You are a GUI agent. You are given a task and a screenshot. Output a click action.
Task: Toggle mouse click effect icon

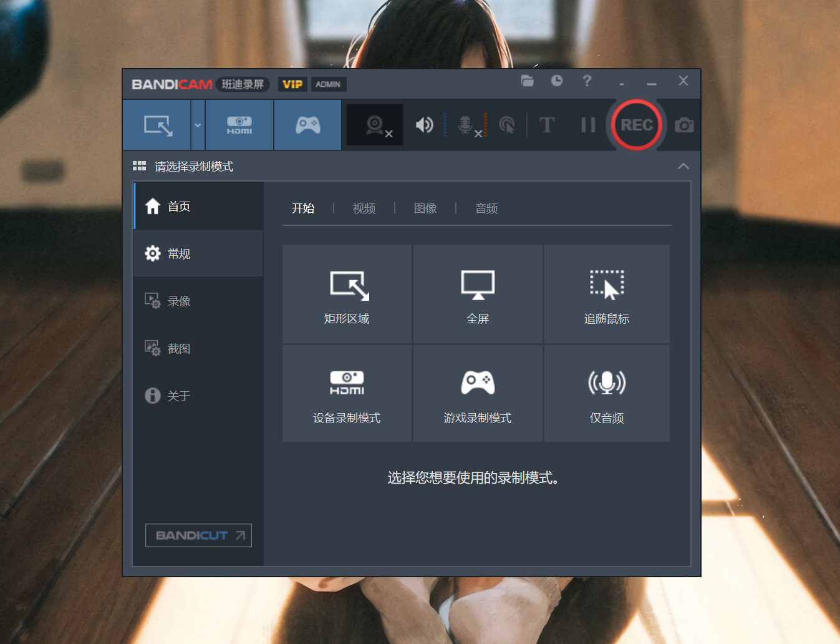click(507, 125)
